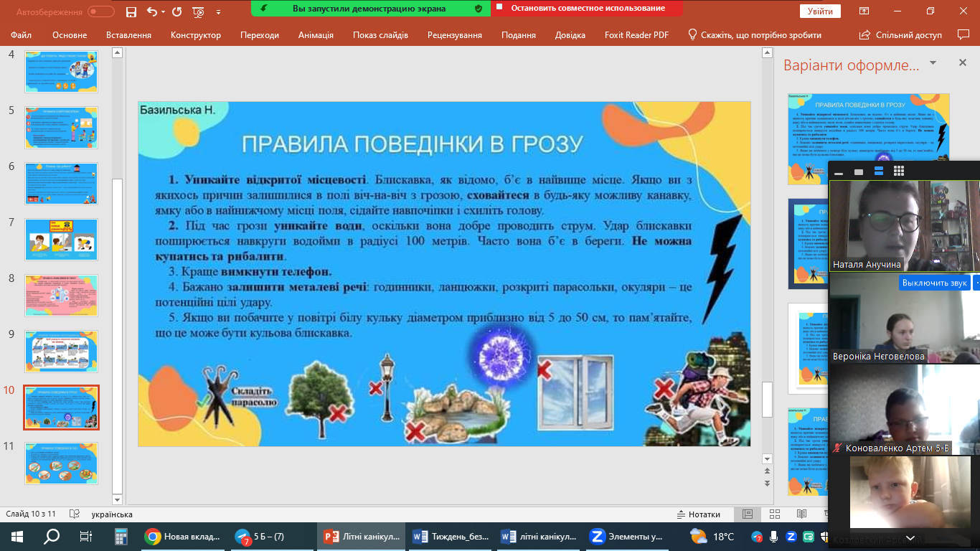Switch Zoom panel to stacked thumbnails view
This screenshot has height=551, width=980.
[879, 171]
